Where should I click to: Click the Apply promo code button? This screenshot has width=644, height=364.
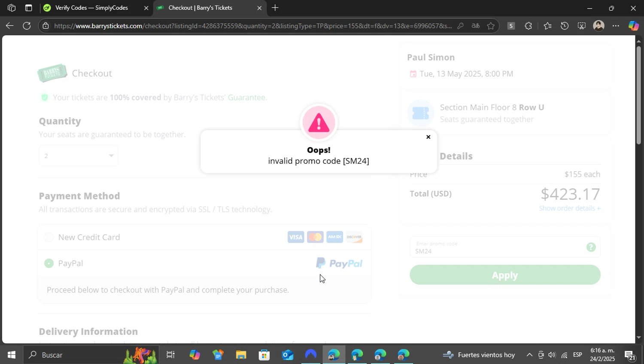pyautogui.click(x=505, y=275)
